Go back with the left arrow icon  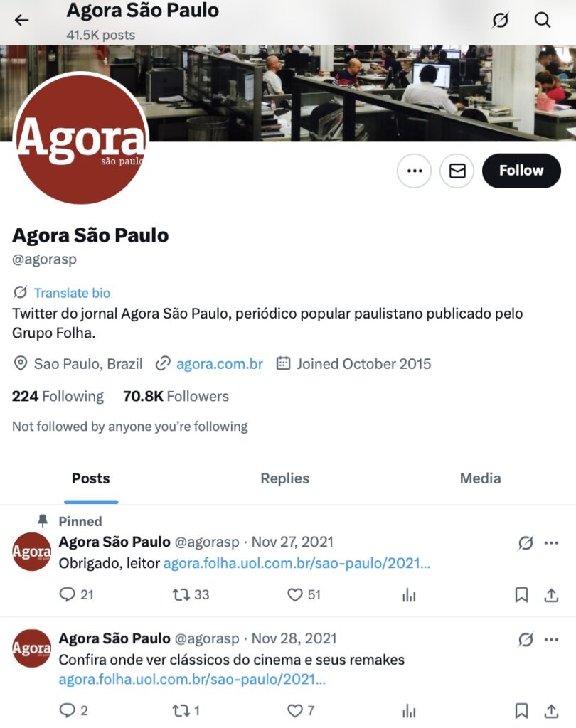click(x=21, y=20)
